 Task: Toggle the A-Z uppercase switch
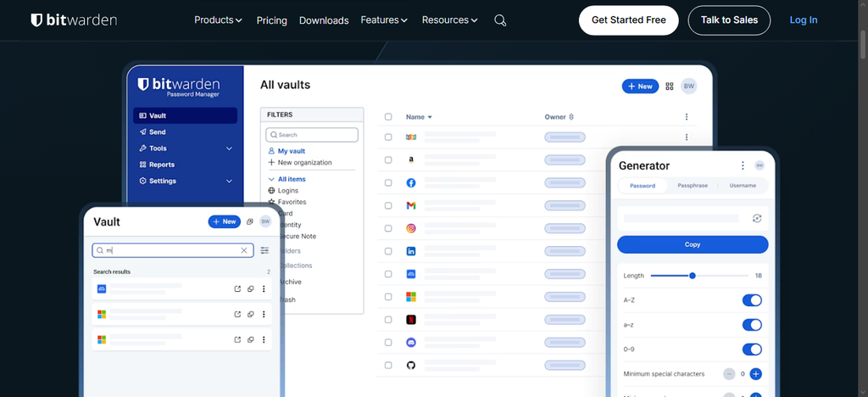pyautogui.click(x=752, y=300)
